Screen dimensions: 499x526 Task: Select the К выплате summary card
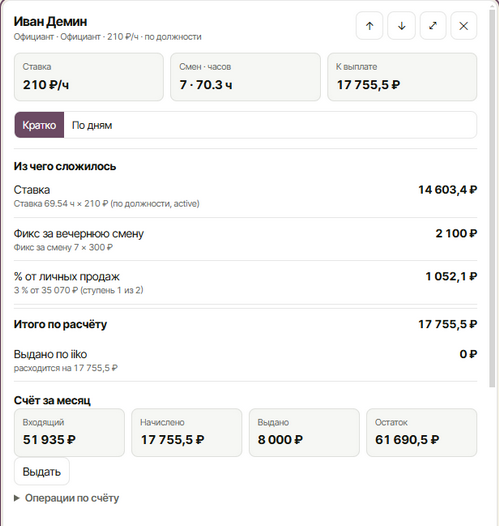tap(402, 77)
